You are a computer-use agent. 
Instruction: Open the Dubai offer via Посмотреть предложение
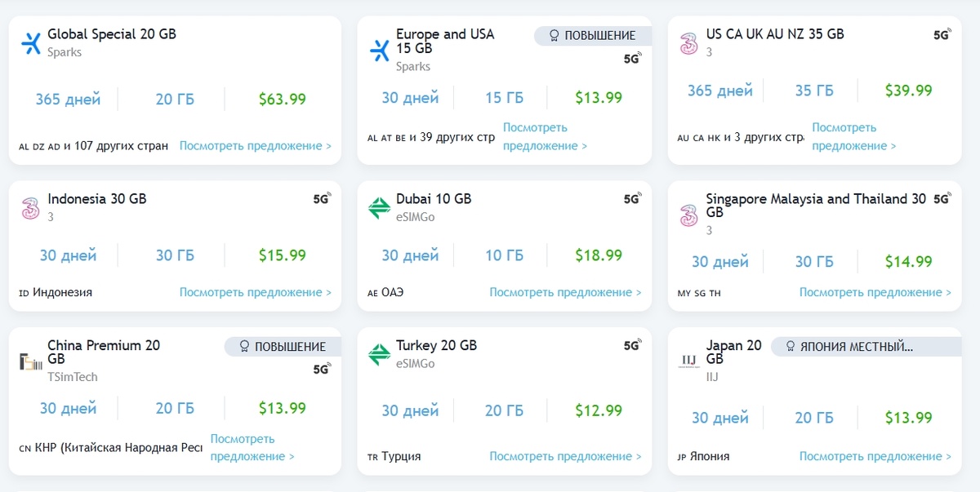tap(565, 291)
